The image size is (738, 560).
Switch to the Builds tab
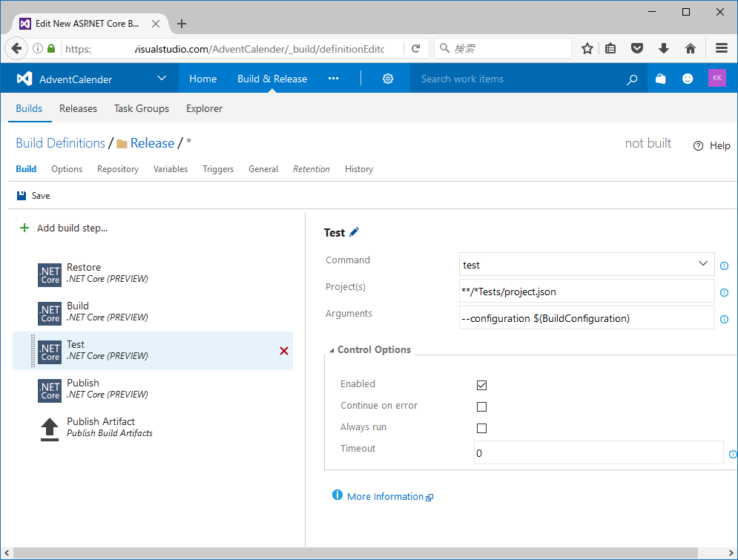(29, 109)
